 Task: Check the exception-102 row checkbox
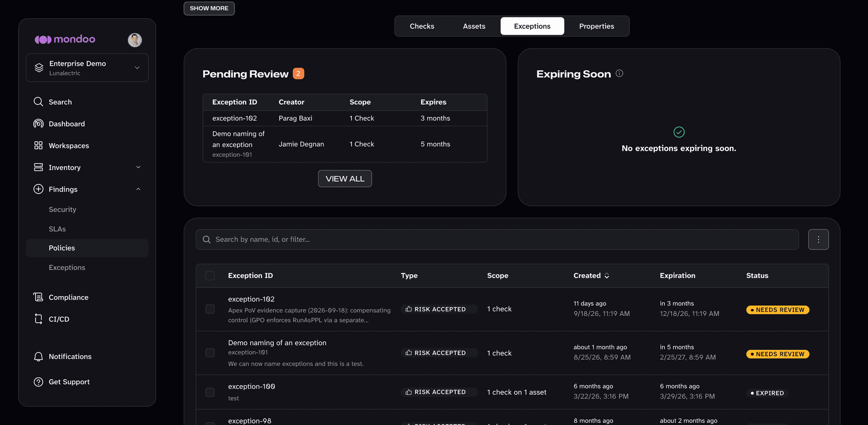[x=210, y=309]
